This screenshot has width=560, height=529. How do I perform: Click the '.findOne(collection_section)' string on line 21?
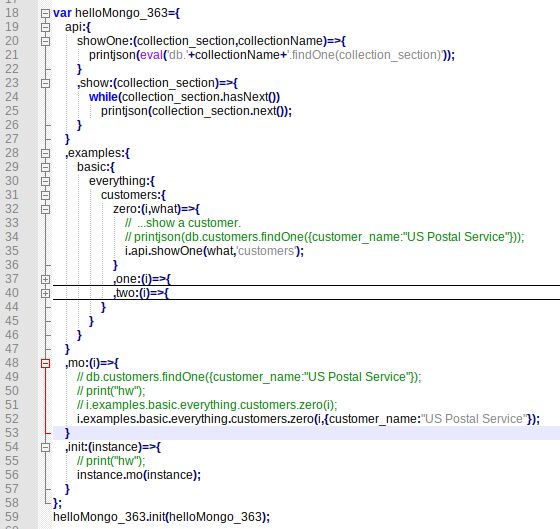(365, 55)
